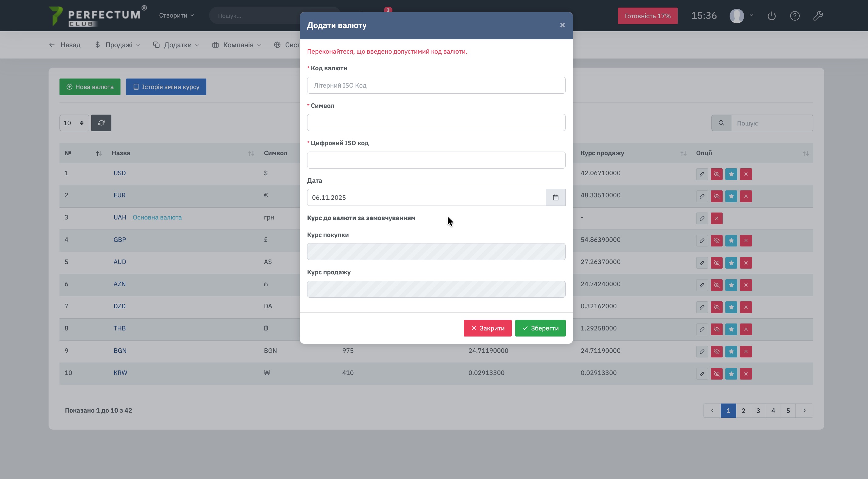Open the help question mark icon
This screenshot has height=479, width=868.
click(x=795, y=16)
